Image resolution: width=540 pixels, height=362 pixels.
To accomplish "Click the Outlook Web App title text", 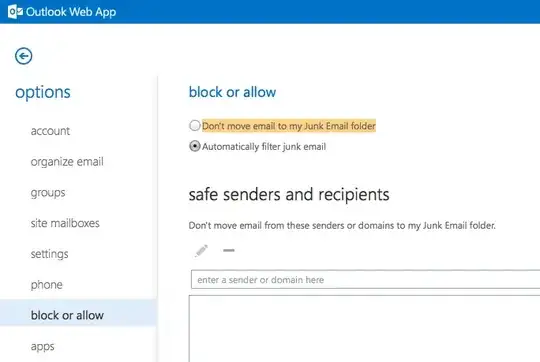I will pyautogui.click(x=71, y=12).
